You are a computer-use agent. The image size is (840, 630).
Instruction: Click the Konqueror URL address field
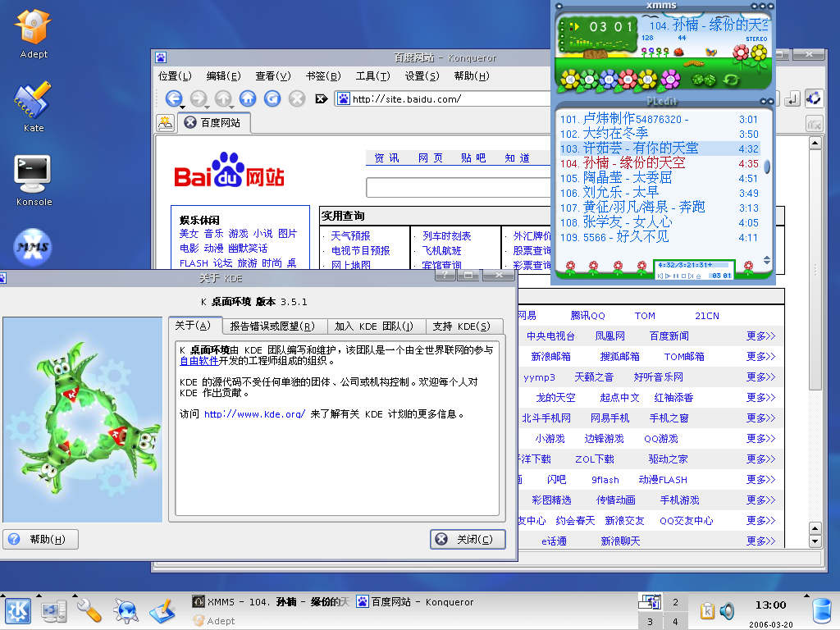tap(450, 98)
